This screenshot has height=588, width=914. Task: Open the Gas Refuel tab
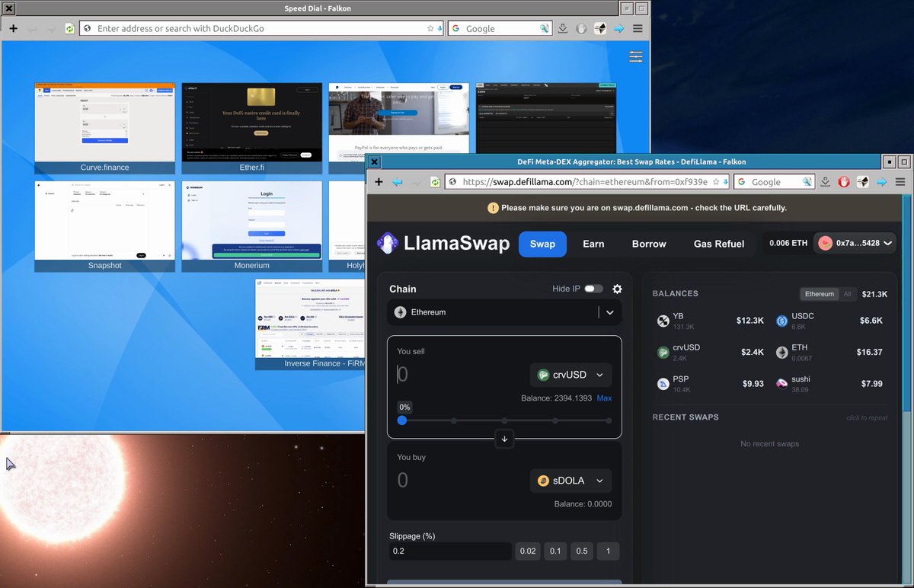(x=719, y=244)
